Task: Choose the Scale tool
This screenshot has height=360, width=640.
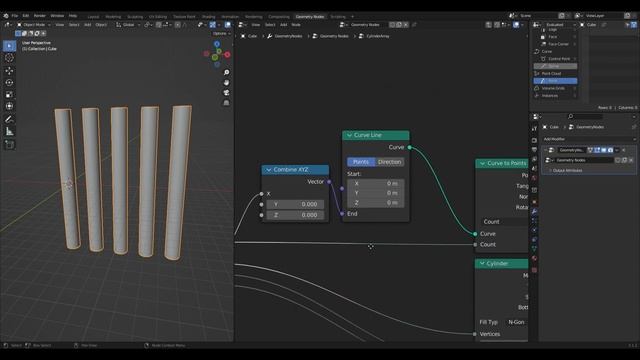Action: [9, 94]
